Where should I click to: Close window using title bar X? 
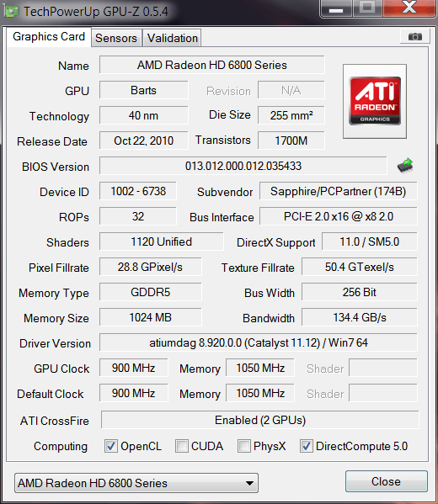click(x=409, y=8)
